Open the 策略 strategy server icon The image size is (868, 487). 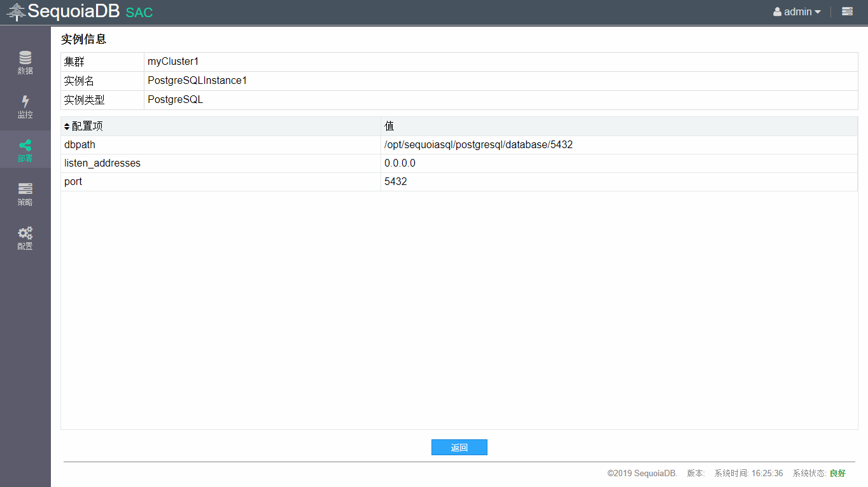tap(25, 194)
